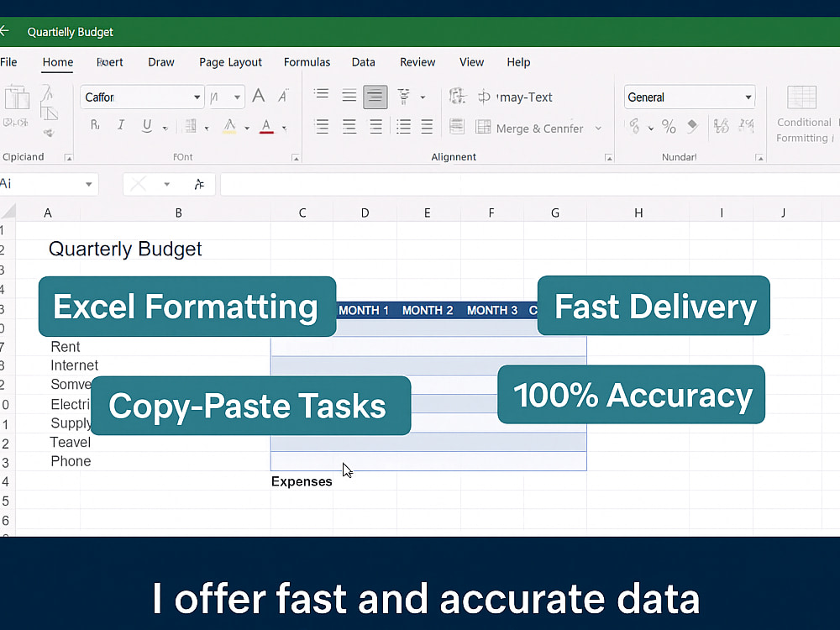
Task: Toggle italic formatting
Action: [121, 125]
